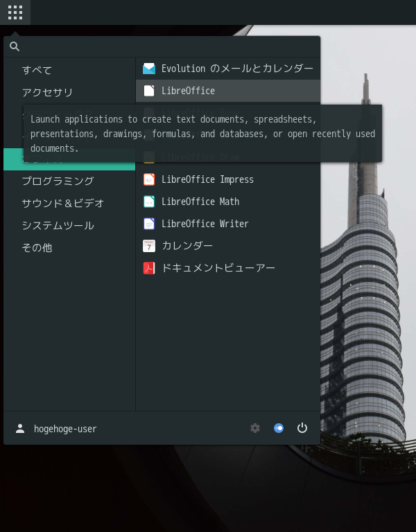Click the LibreOffice start center icon
416x532 pixels.
tap(149, 91)
